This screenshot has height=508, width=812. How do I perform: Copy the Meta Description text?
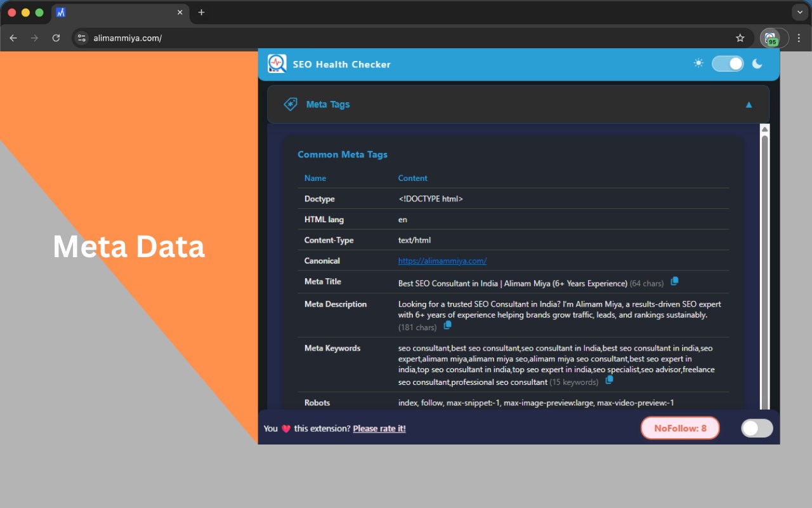447,325
